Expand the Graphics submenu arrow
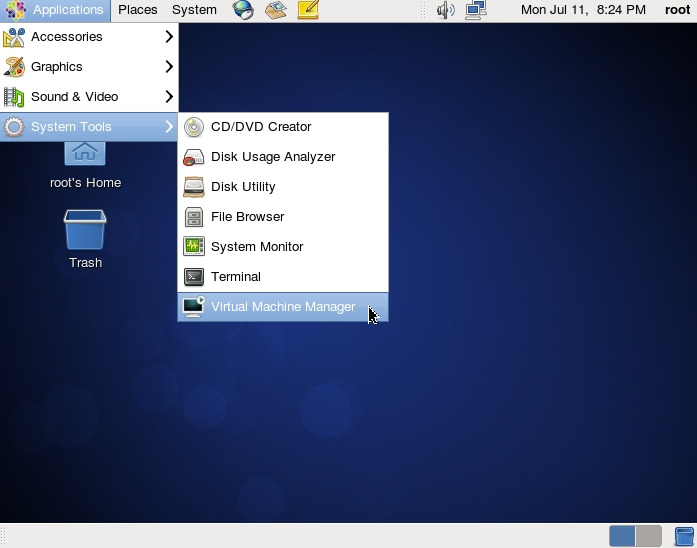Image resolution: width=697 pixels, height=548 pixels. coord(169,67)
